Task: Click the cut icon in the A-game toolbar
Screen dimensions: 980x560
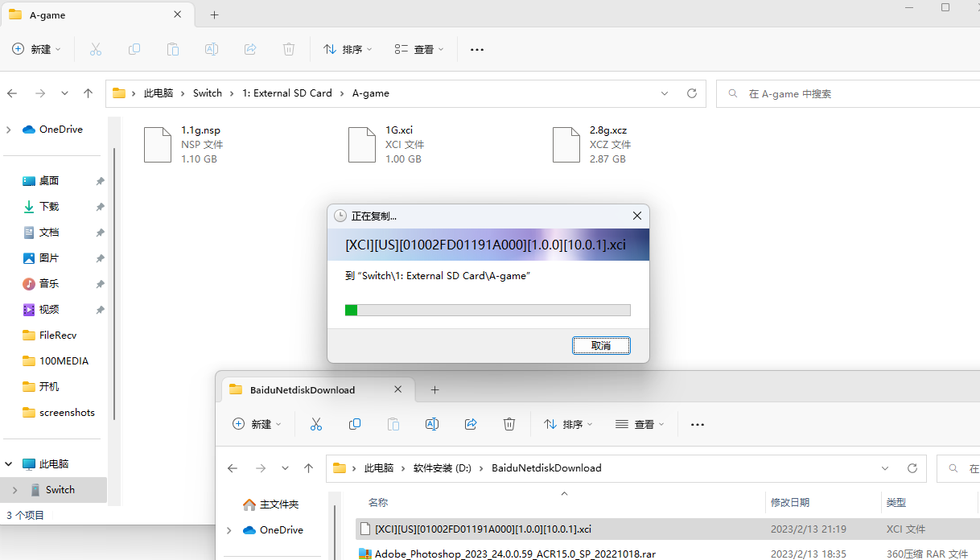Action: pyautogui.click(x=96, y=49)
